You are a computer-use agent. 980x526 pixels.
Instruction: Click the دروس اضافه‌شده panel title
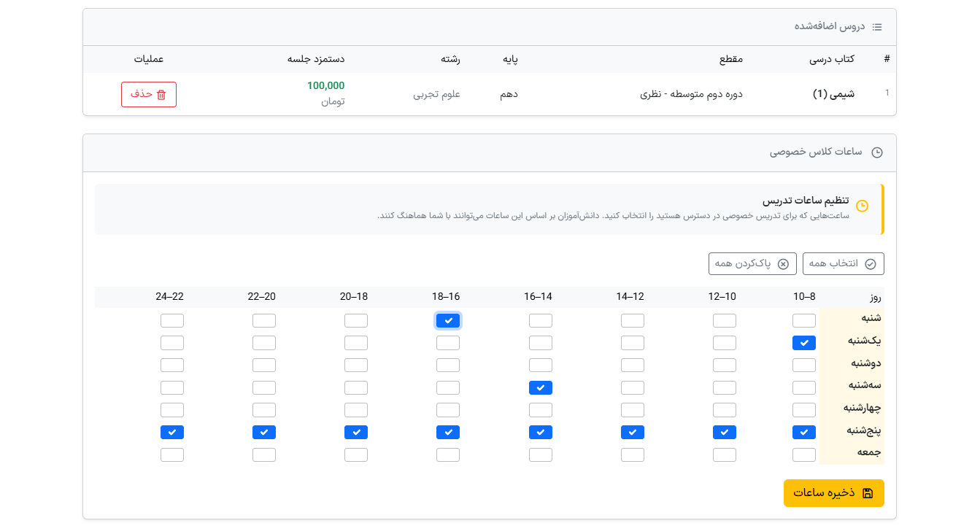pos(830,26)
